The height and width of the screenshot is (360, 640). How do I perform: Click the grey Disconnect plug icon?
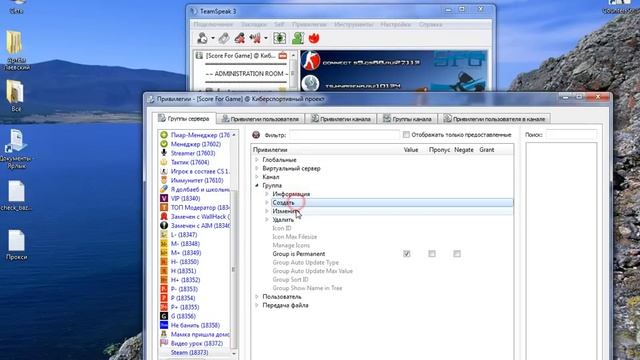224,38
